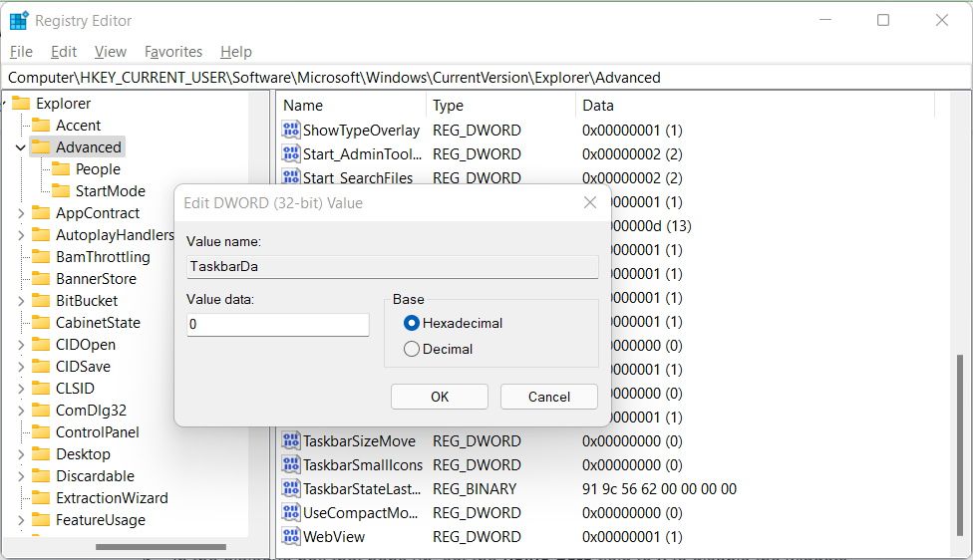The height and width of the screenshot is (560, 973).
Task: Click the Registry Editor app icon in title bar
Action: (19, 20)
